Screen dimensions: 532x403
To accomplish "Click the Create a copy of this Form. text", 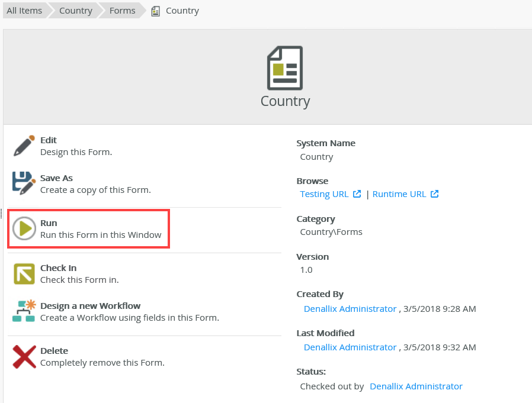I will pos(96,190).
